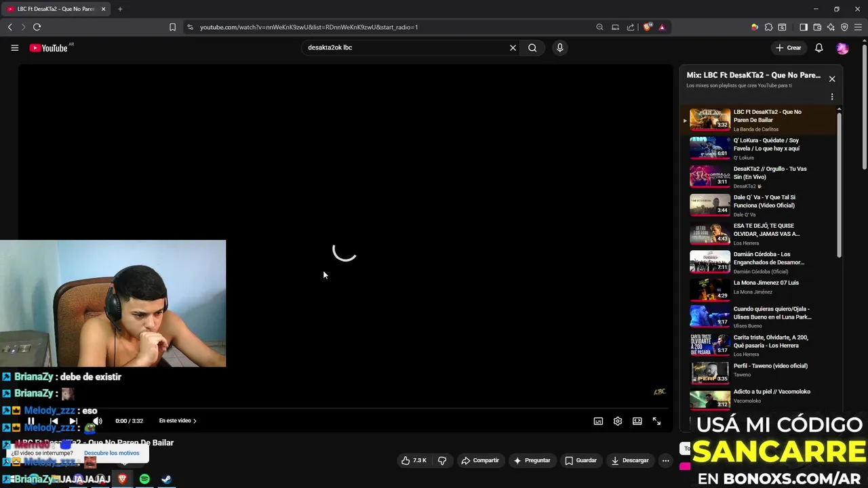
Task: Open Brave Shields lion icon
Action: tap(648, 27)
